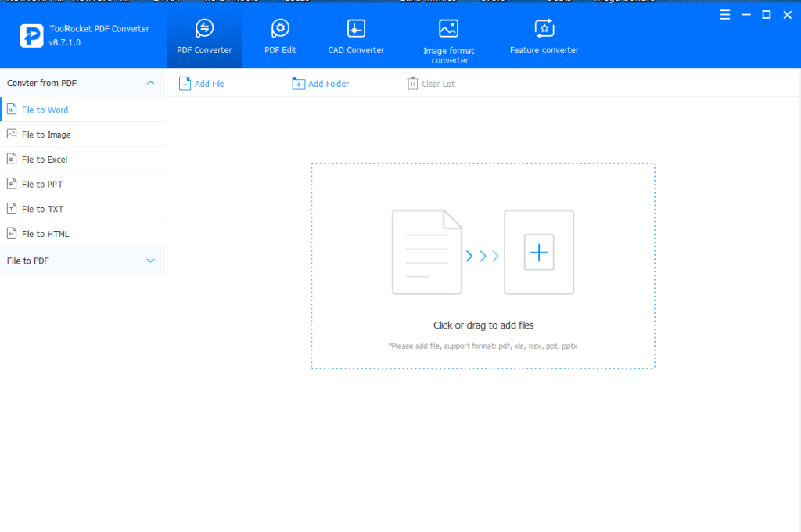Click the Add File plus-page icon
This screenshot has height=532, width=801.
pos(185,83)
